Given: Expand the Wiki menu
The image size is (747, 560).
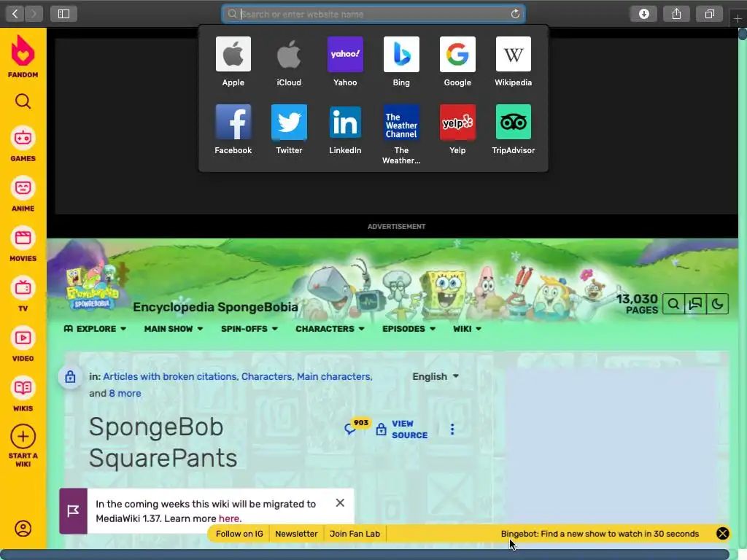Looking at the screenshot, I should coord(467,329).
